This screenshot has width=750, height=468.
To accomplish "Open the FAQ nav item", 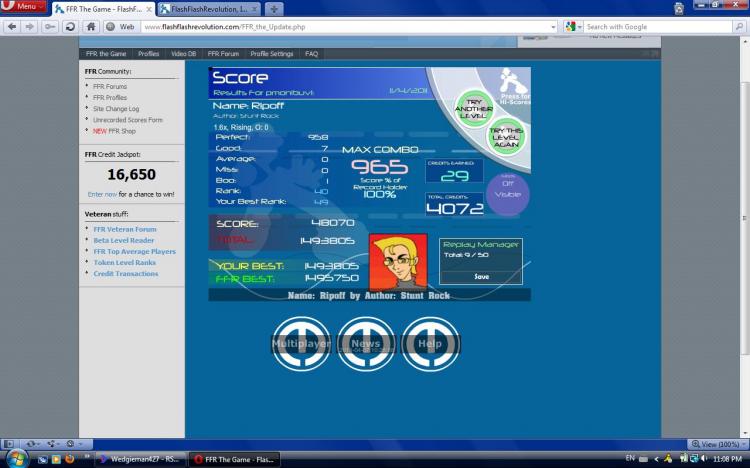I will (311, 54).
